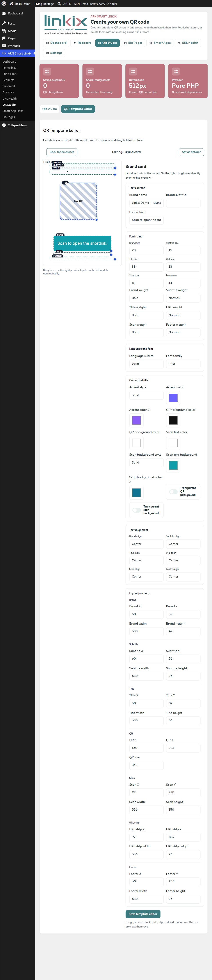The image size is (212, 980).
Task: Click the Collapse Menu arrow icon
Action: click(4, 125)
